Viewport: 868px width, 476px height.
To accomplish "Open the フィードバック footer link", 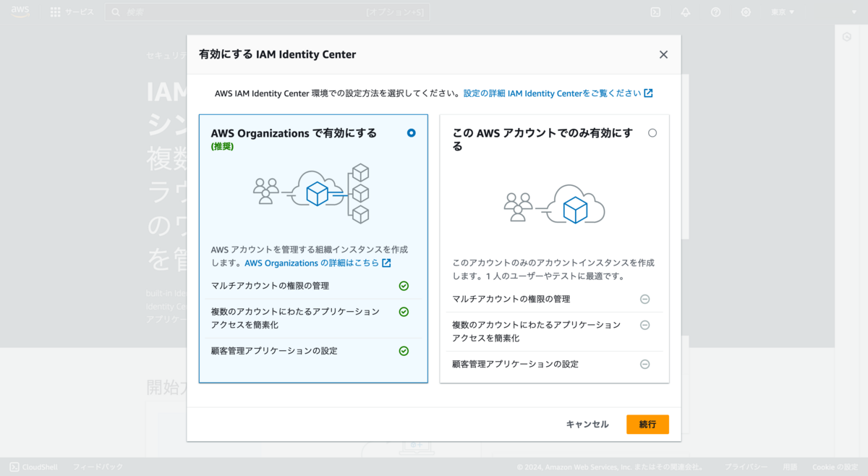I will coord(98,467).
